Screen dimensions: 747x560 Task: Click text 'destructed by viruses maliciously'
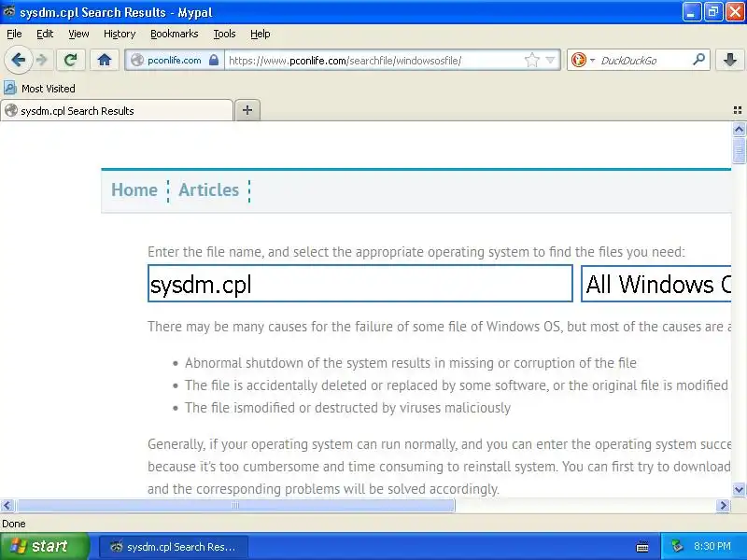coord(413,408)
